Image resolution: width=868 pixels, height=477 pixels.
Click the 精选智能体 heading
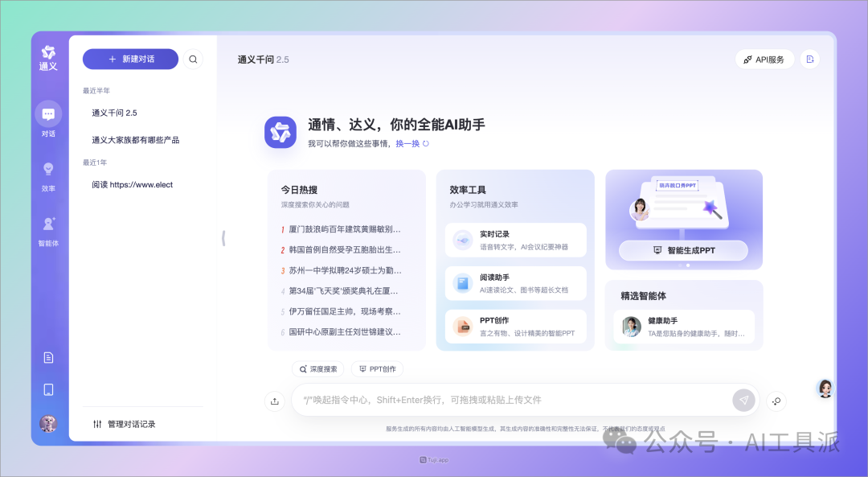pyautogui.click(x=643, y=296)
